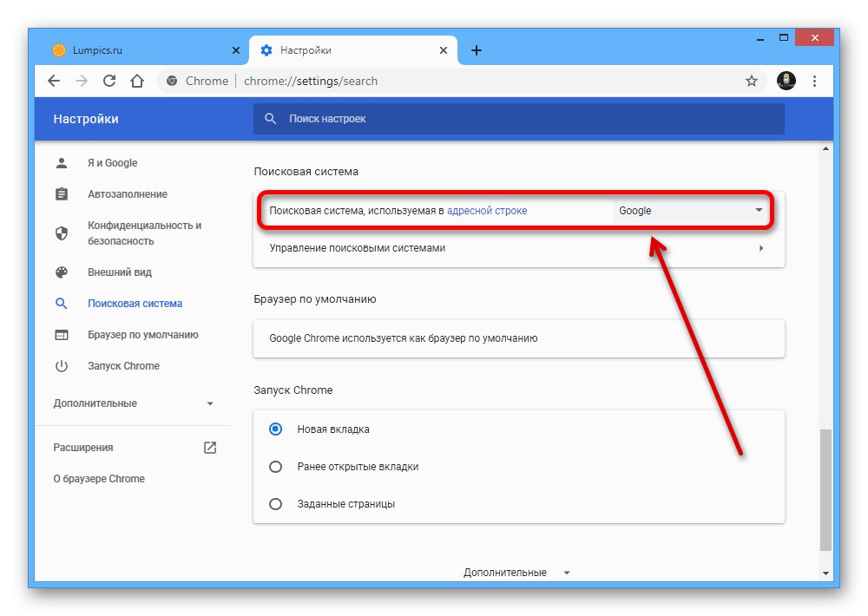This screenshot has width=868, height=616.
Task: Click the sidebar magnifier icon for Поисковая система
Action: point(62,304)
